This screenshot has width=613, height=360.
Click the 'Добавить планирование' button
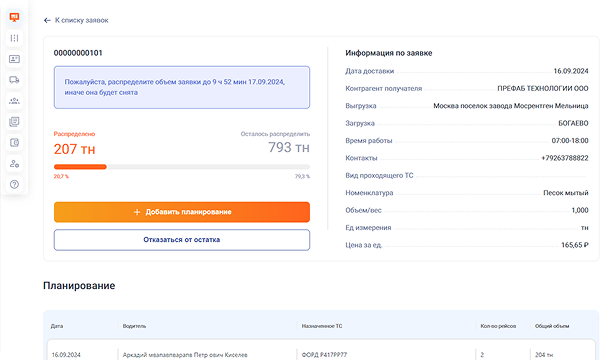tap(182, 212)
